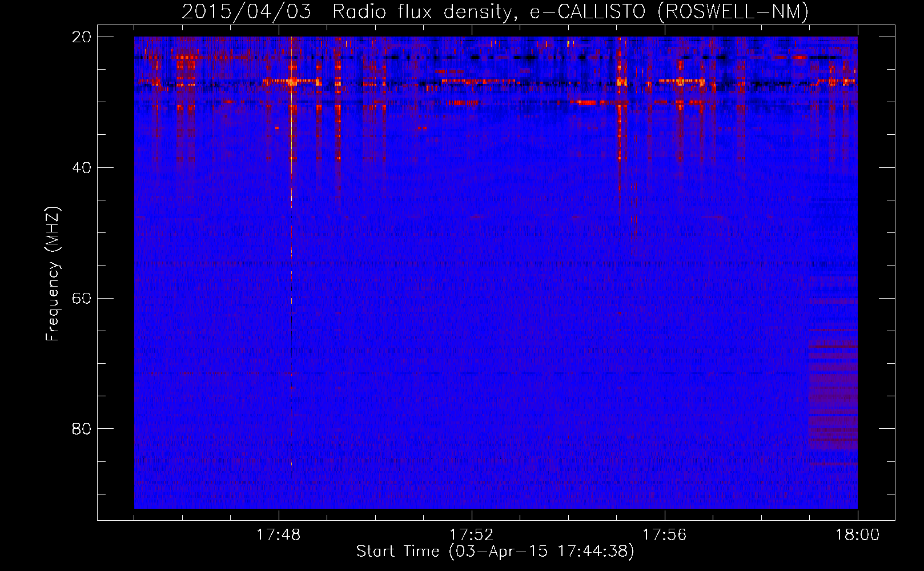Click the 'Start Time (03-Apr-15 17:44:38)' label

[495, 552]
